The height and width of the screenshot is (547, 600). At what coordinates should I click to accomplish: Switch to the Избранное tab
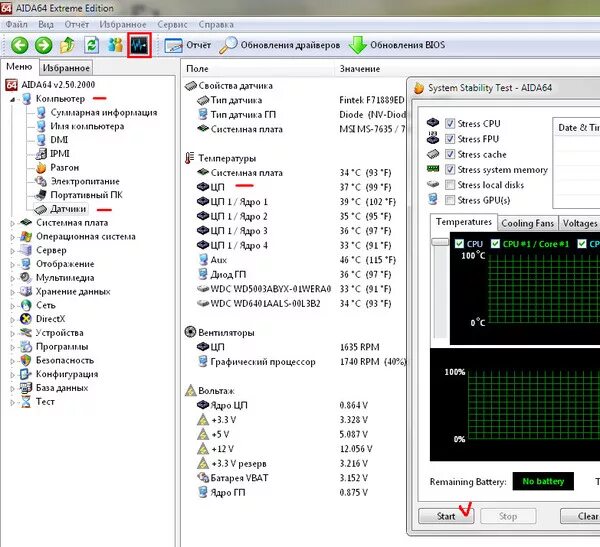pos(66,68)
